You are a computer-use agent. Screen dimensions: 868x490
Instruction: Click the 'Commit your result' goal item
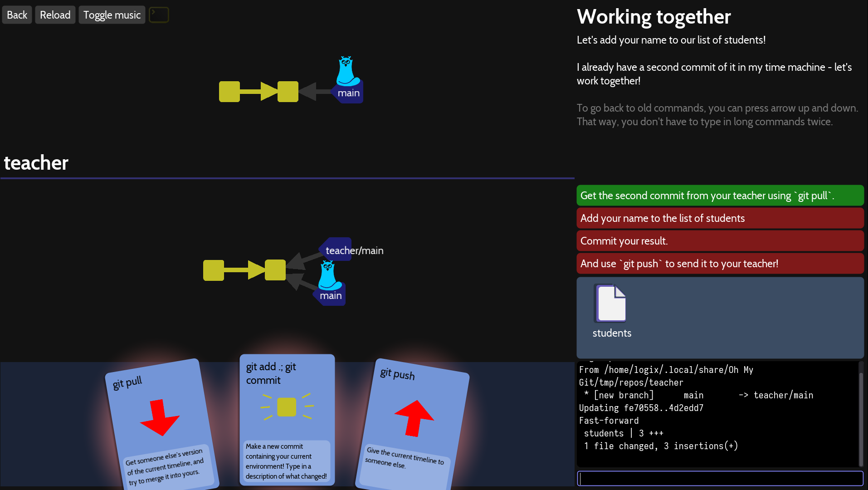point(720,240)
